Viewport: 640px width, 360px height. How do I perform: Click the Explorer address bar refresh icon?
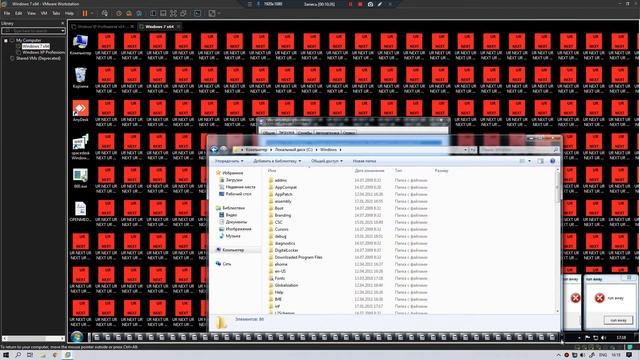point(472,150)
